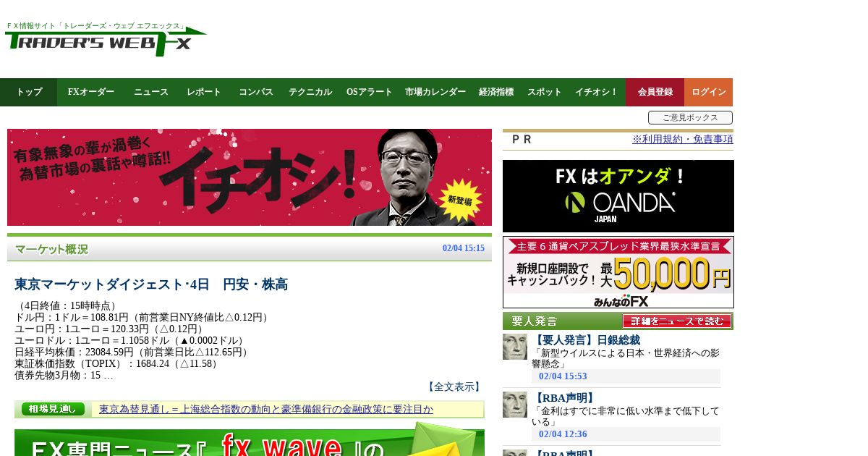Click the みんなのFX cashback advertisement

coord(618,272)
